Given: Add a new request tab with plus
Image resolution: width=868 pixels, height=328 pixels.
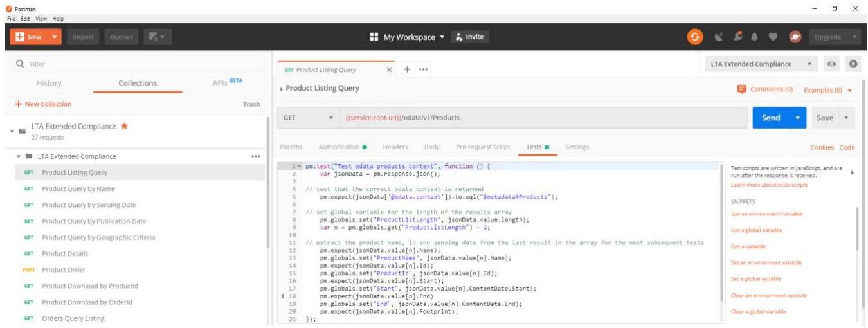Looking at the screenshot, I should pos(408,69).
